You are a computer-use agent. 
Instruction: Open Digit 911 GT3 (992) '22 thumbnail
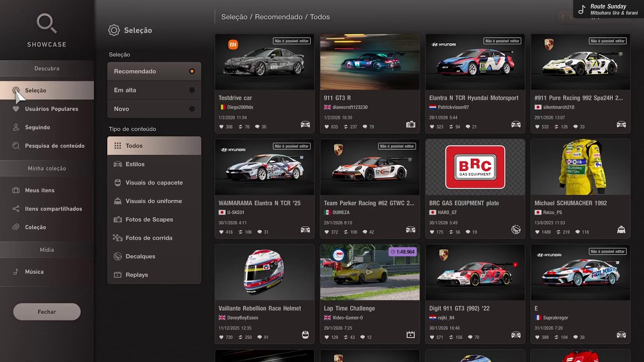475,272
